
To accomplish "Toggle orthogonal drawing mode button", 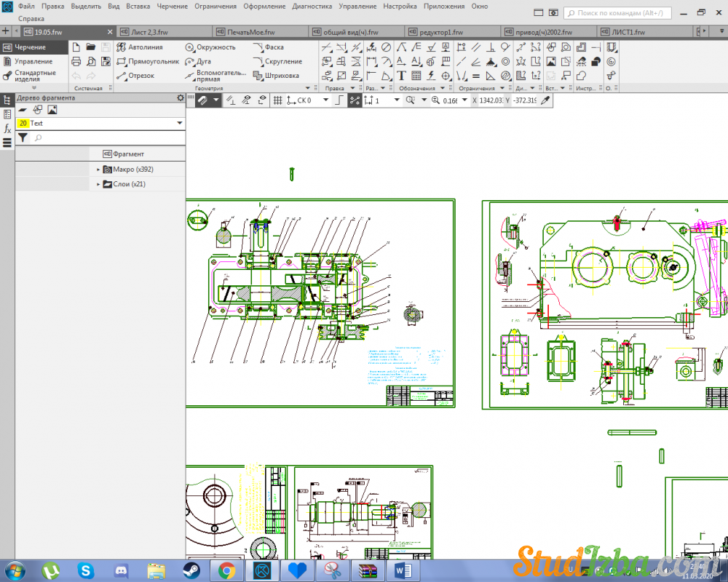I will click(x=339, y=100).
